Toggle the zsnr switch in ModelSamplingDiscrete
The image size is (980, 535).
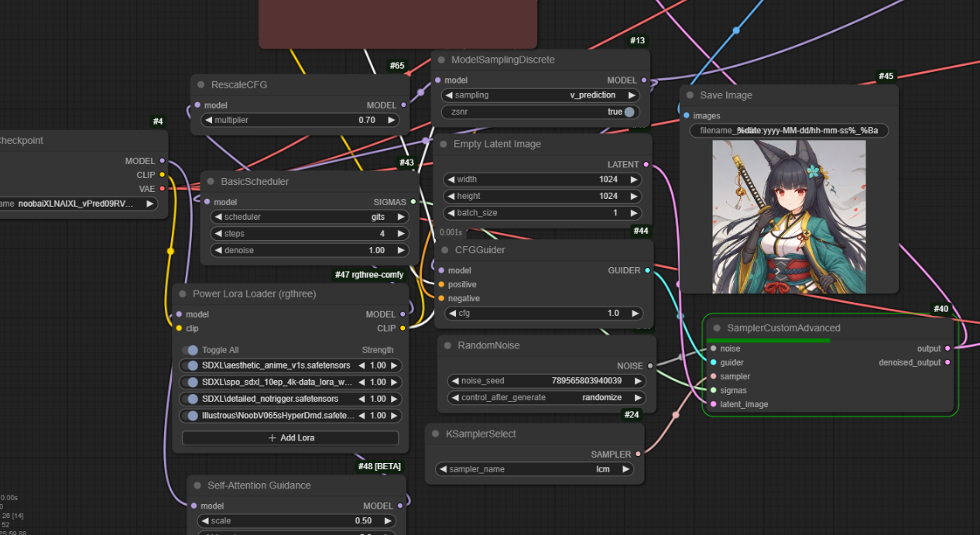click(629, 111)
